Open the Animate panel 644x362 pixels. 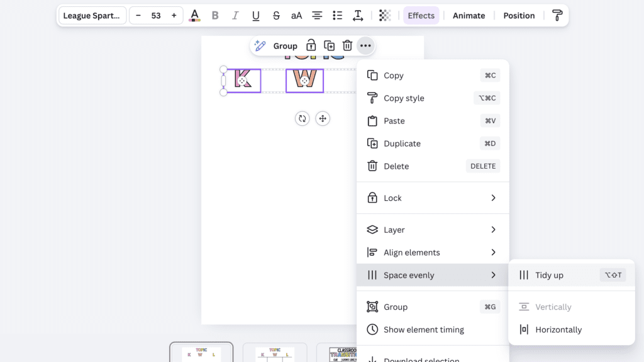[469, 16]
